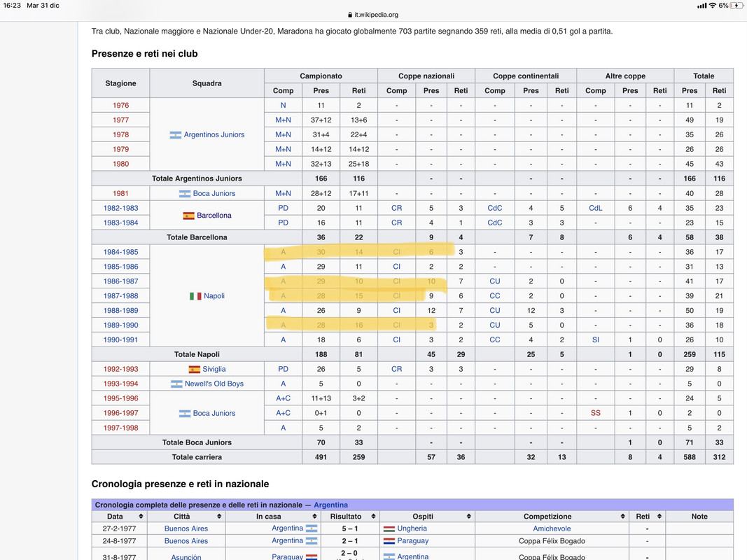Viewport: 747px width, 560px height.
Task: Click Argentina flag in the 27-2-1977 row
Action: (x=312, y=528)
